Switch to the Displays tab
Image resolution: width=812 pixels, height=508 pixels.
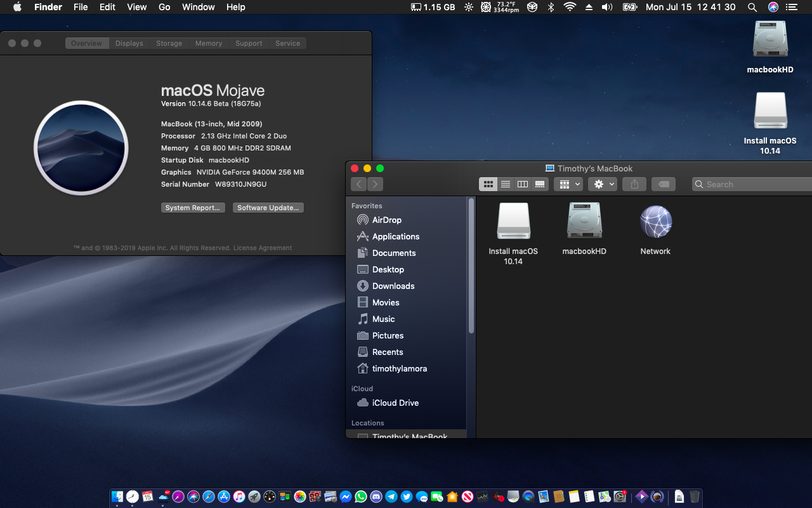pos(129,43)
